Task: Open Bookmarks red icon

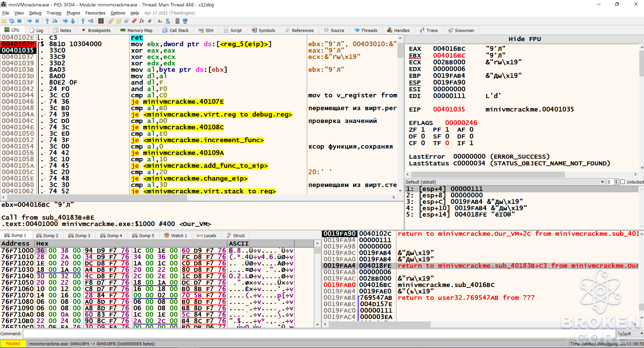Action: click(x=134, y=21)
